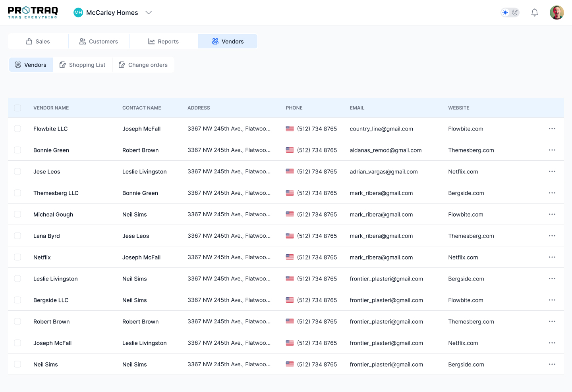Click the US flag in Netflix row
This screenshot has width=572, height=392.
(x=290, y=257)
